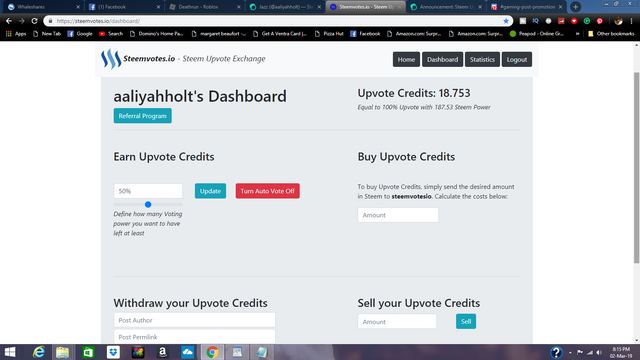Switch to Announcement: Steem tab
The image size is (640, 360).
[446, 7]
